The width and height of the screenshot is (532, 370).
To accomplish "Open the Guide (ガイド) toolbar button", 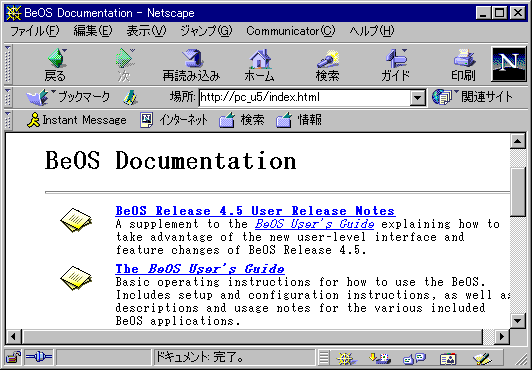I will (396, 64).
